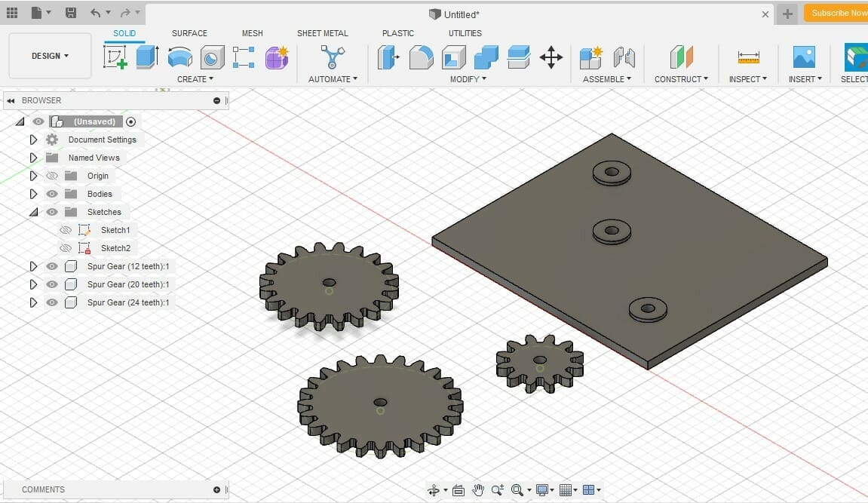The width and height of the screenshot is (868, 503).
Task: Hide Spur Gear (20 teeth):1
Action: (x=52, y=284)
